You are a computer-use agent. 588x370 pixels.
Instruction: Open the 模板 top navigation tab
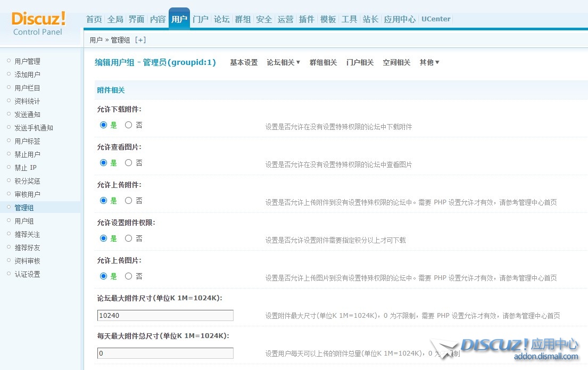328,19
